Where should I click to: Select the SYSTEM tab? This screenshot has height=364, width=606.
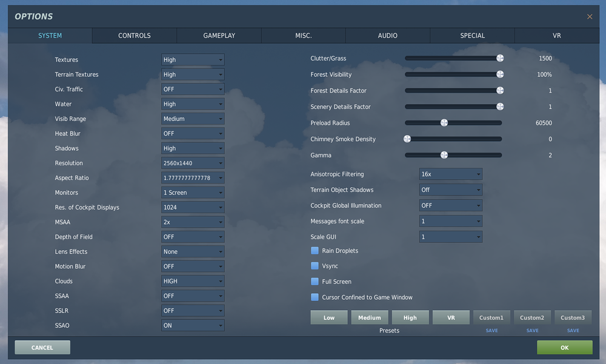click(x=50, y=36)
